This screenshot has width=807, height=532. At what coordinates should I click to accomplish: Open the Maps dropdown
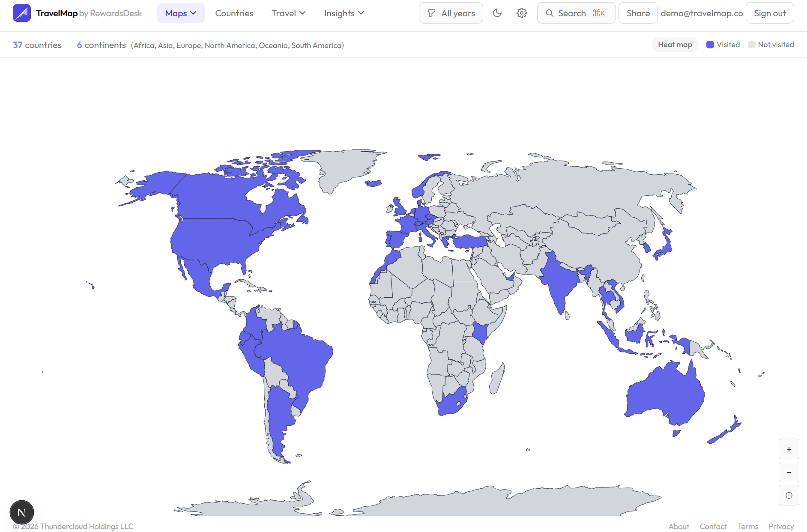coord(181,13)
